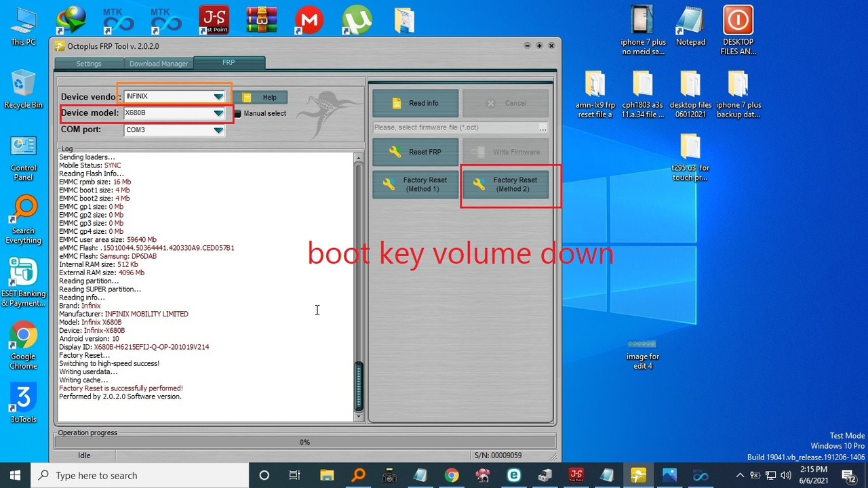Click the firmware file path field
This screenshot has height=488, width=868.
click(x=455, y=127)
